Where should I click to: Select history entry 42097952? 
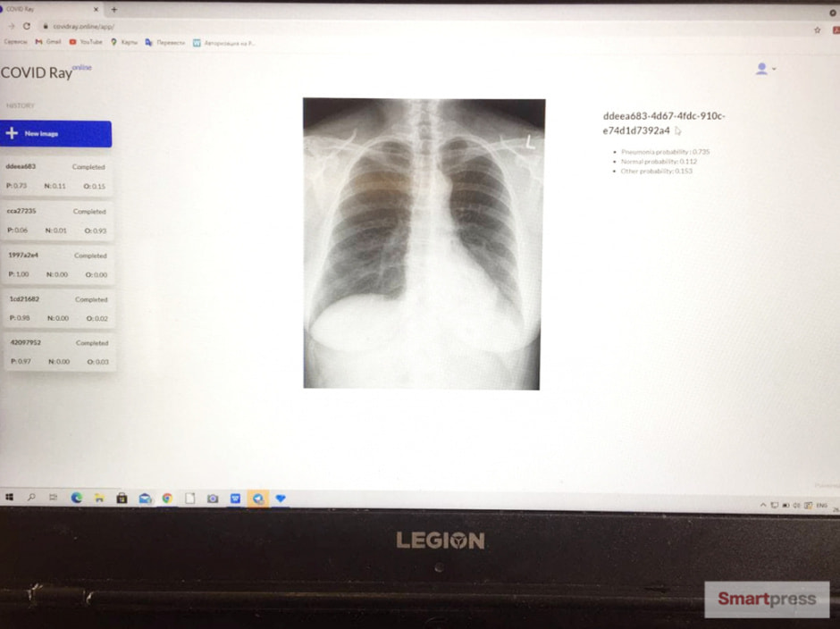60,352
